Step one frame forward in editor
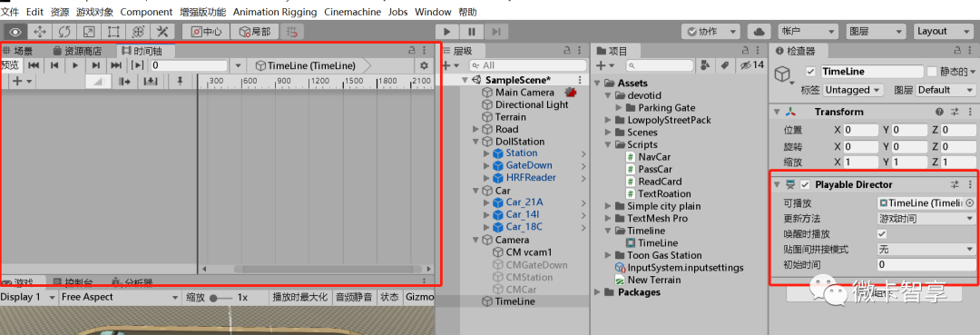The image size is (980, 335). 495,31
